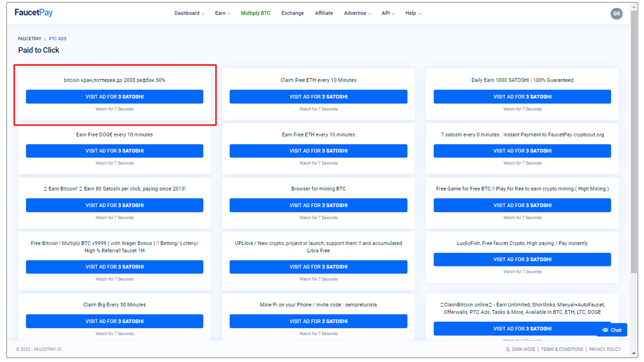Click the FaucetPay logo

[x=33, y=13]
